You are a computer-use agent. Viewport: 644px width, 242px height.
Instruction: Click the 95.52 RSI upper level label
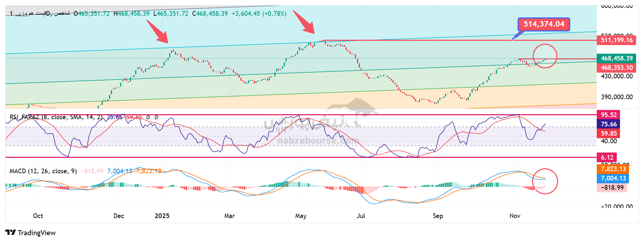pos(609,115)
